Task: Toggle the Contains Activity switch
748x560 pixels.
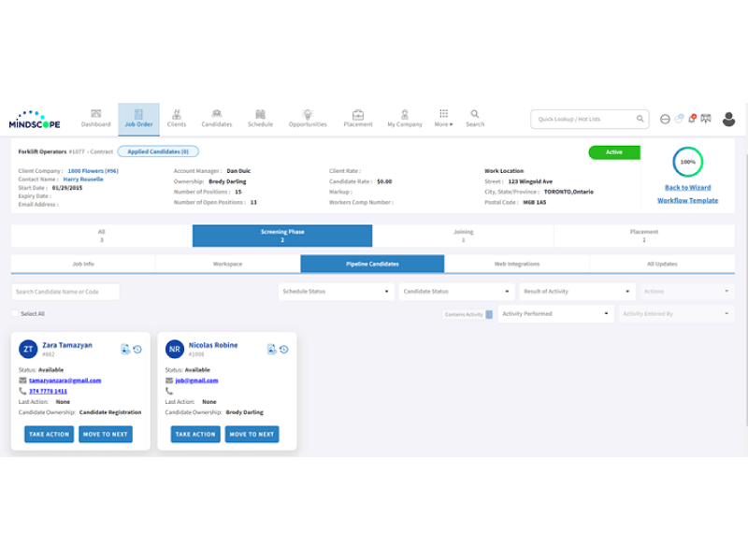Action: point(489,315)
